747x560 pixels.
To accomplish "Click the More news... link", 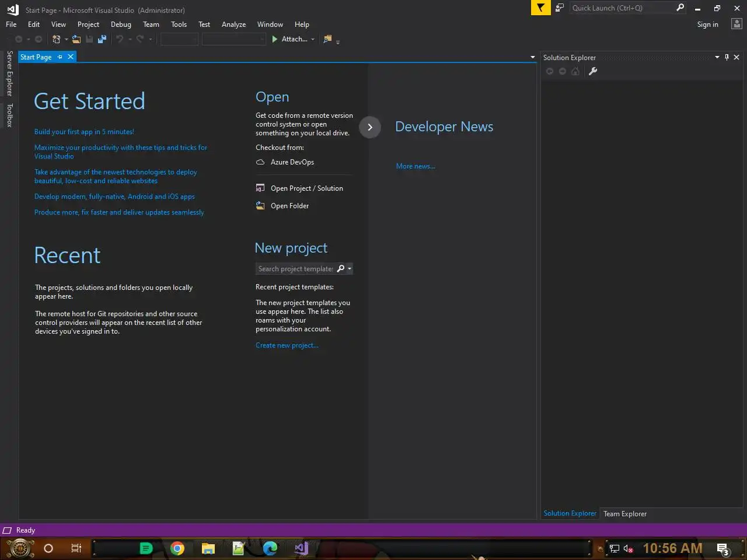I will [x=416, y=166].
